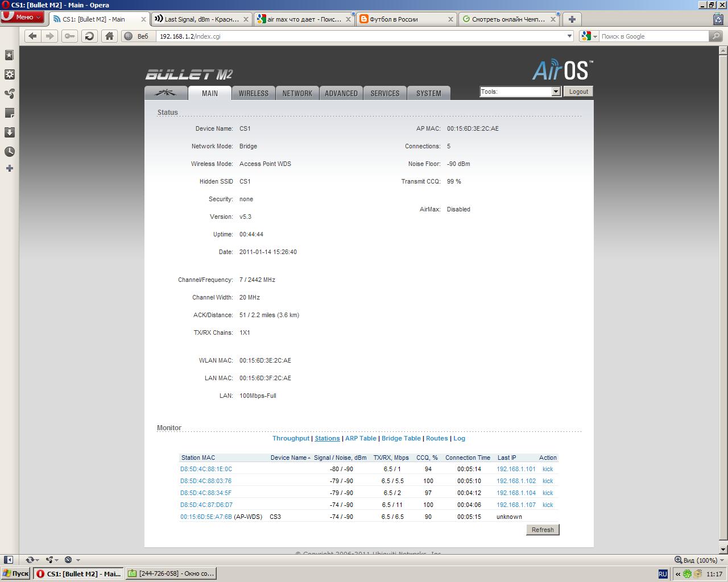The width and height of the screenshot is (728, 582).
Task: Open the Opera Link sync icon
Action: click(x=32, y=560)
